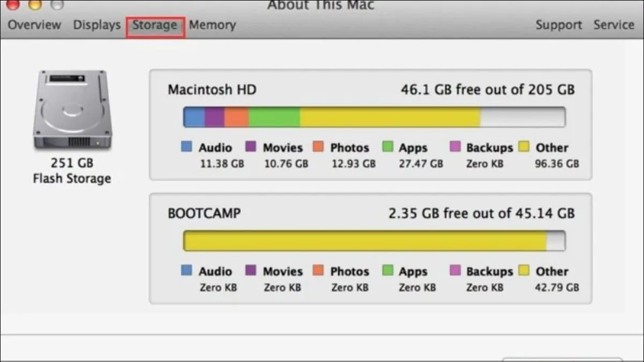Viewport: 644px width, 362px height.
Task: Go to the Memory tab
Action: (x=212, y=25)
